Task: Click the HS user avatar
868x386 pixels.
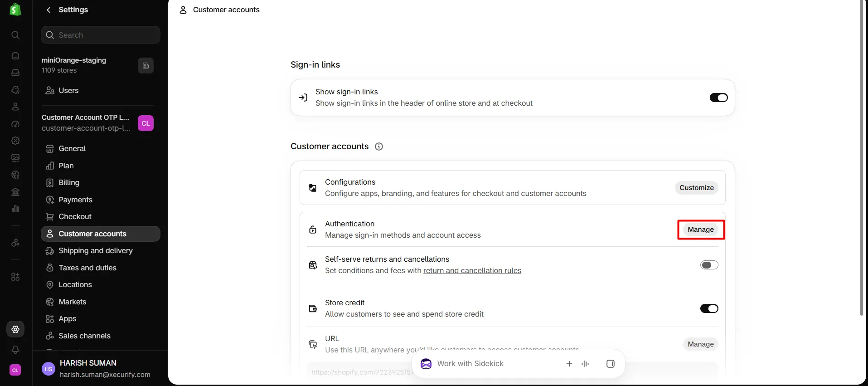Action: (48, 369)
